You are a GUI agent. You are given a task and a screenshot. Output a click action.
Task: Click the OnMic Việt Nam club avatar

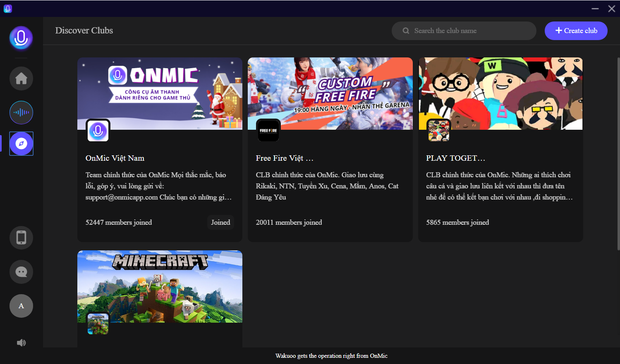pos(98,131)
